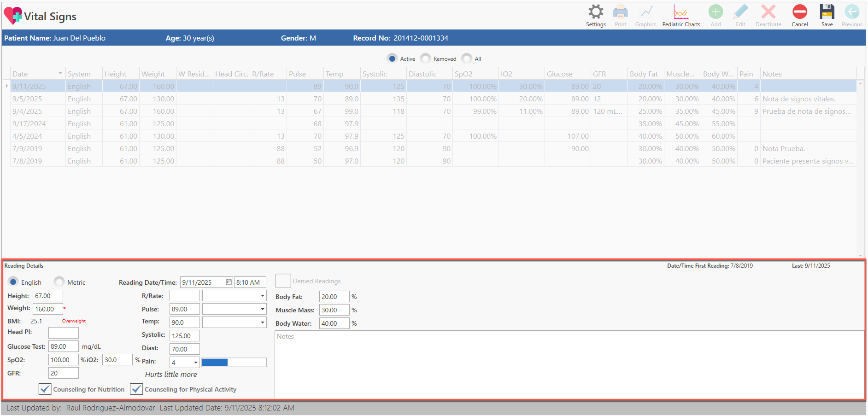Click the Systolic input field
The height and width of the screenshot is (416, 868).
185,336
